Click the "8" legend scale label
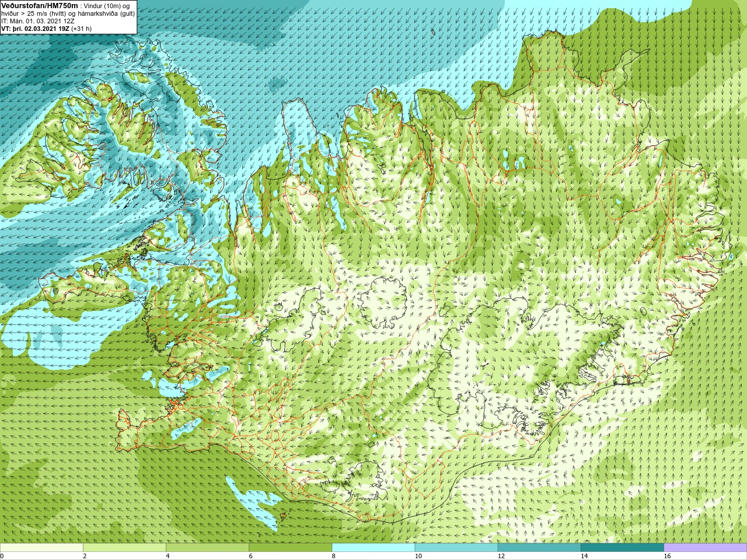Viewport: 747px width, 560px height. tap(334, 556)
